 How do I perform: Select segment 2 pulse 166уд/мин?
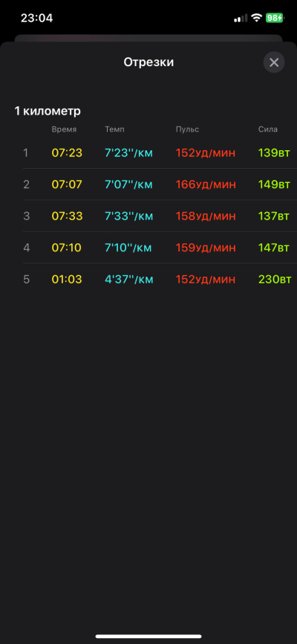point(206,184)
